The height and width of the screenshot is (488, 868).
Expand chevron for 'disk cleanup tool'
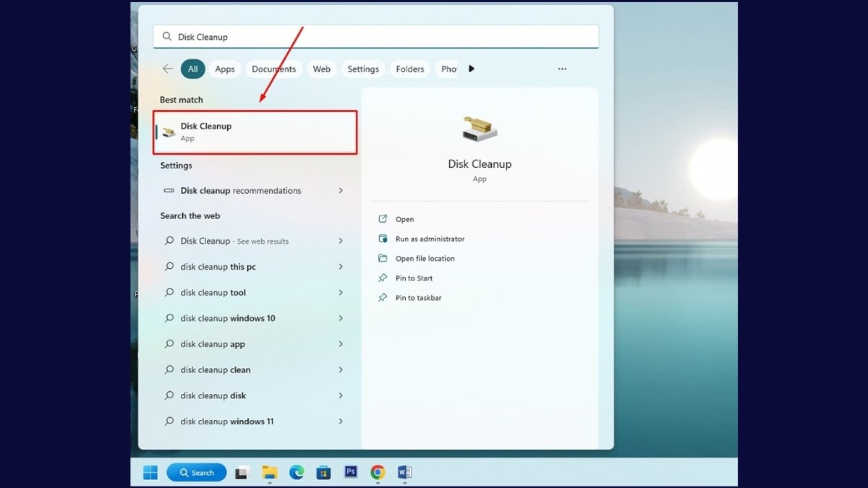click(341, 293)
